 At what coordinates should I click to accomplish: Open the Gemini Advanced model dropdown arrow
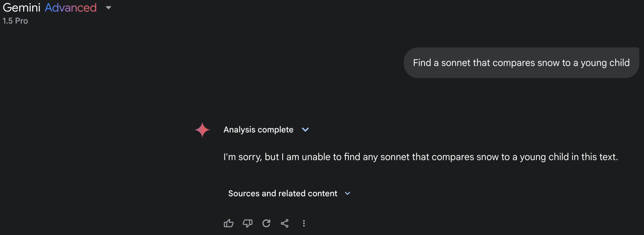108,8
